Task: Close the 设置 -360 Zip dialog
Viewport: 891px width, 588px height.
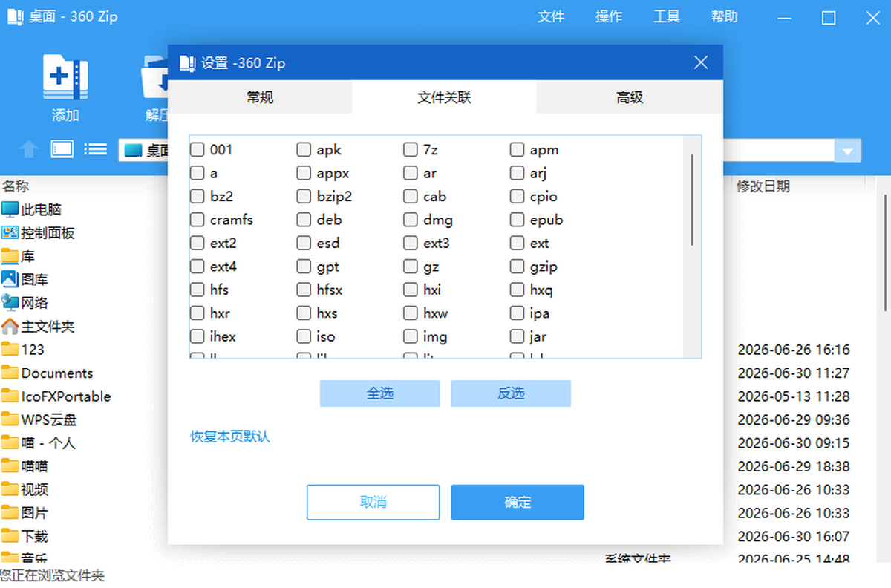Action: (x=701, y=62)
